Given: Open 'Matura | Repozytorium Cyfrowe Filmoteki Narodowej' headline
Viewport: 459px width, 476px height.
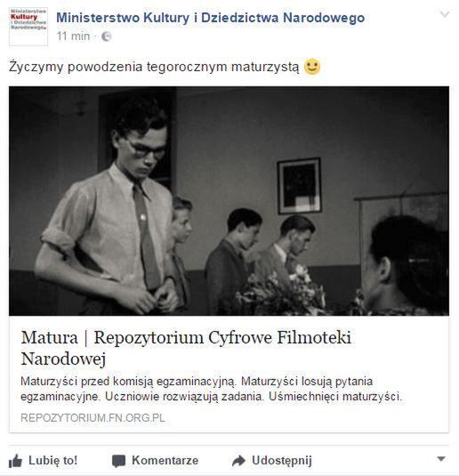Looking at the screenshot, I should coord(186,348).
